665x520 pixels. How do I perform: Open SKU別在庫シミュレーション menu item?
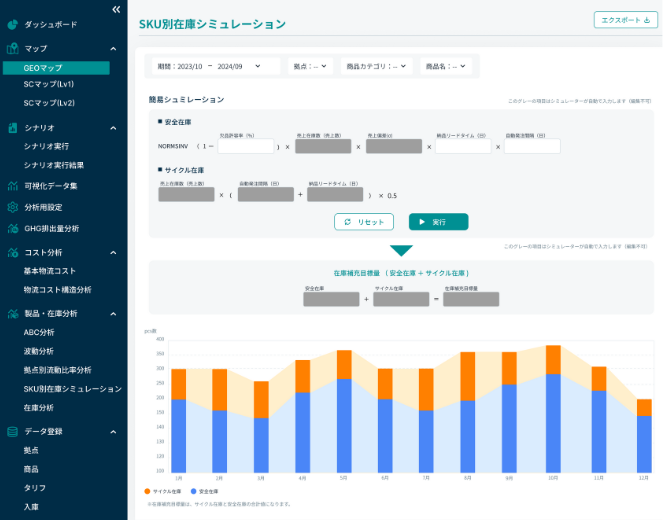(x=73, y=389)
